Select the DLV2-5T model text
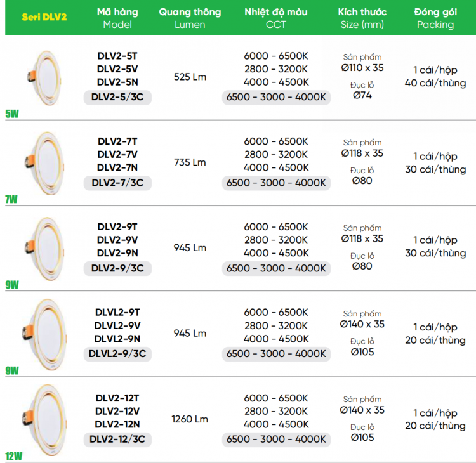The height and width of the screenshot is (463, 476). 117,56
